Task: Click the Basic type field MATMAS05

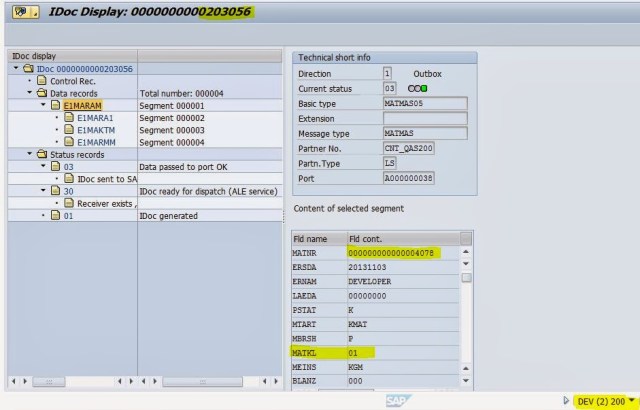Action: click(x=425, y=104)
